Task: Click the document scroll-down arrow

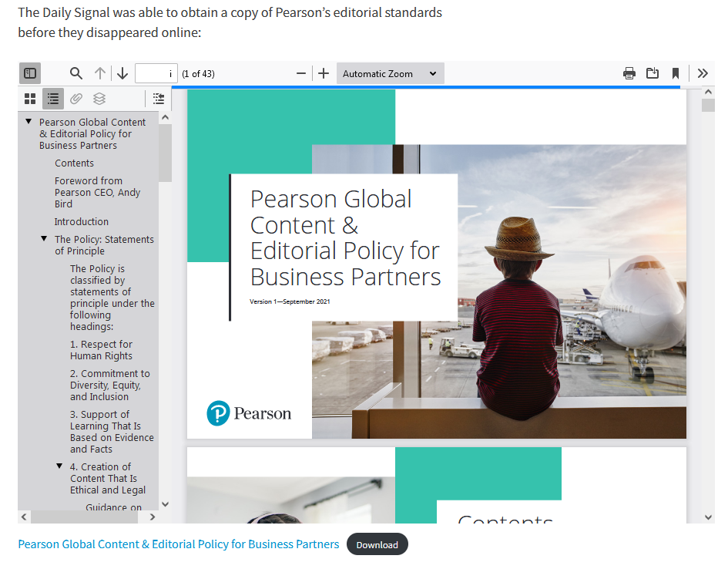Action: pos(708,517)
